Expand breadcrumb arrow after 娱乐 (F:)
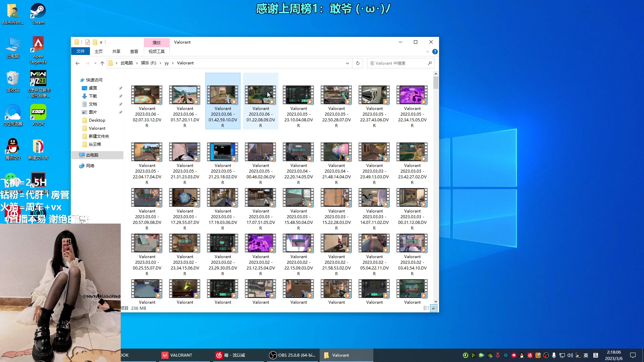Viewport: 644px width, 362px height. [x=160, y=63]
